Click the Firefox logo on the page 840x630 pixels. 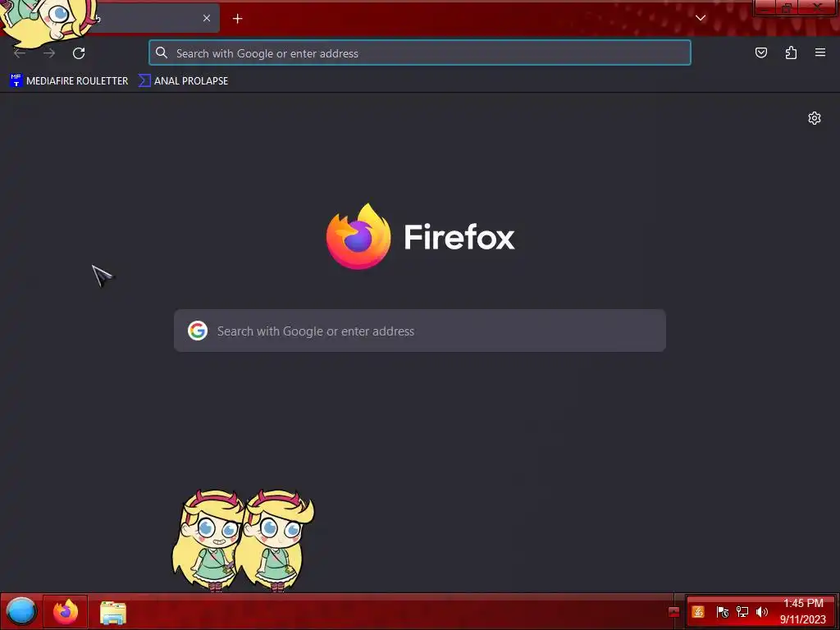[358, 236]
